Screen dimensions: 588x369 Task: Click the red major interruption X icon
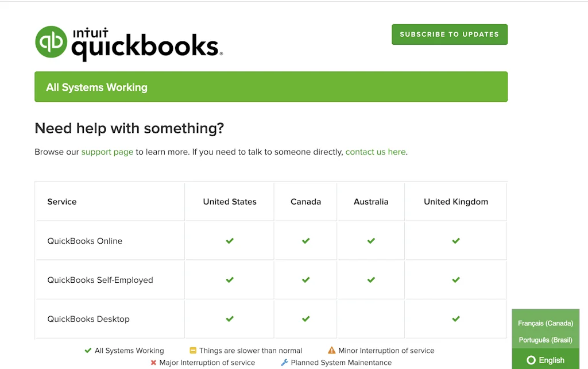point(153,363)
